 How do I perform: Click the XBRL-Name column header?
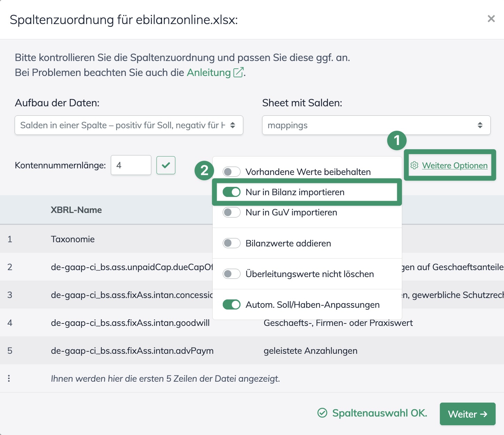pyautogui.click(x=76, y=210)
